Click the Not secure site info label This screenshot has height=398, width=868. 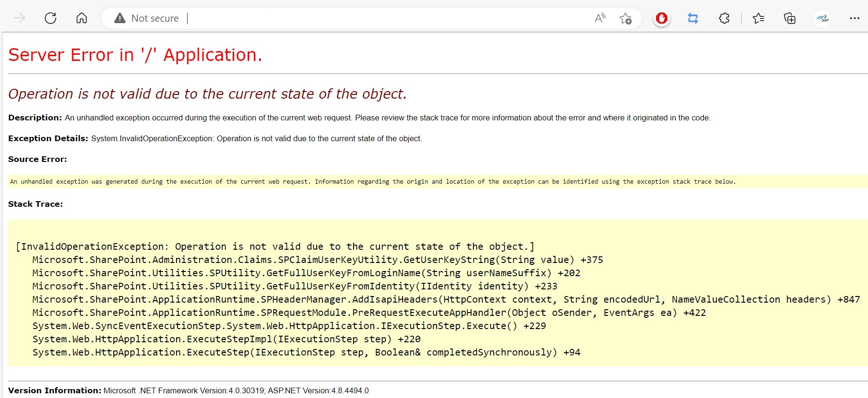(x=155, y=18)
